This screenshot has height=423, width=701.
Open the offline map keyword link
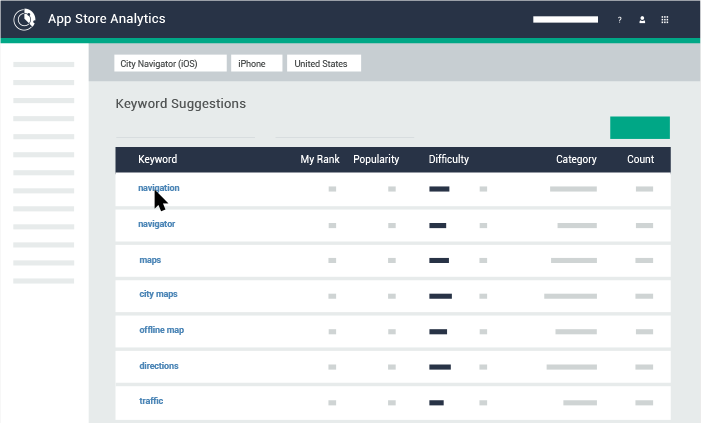161,330
